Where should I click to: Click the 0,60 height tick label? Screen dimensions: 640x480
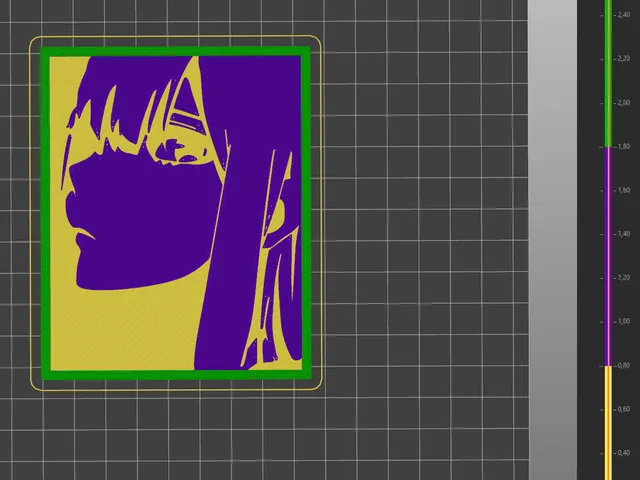pos(624,409)
